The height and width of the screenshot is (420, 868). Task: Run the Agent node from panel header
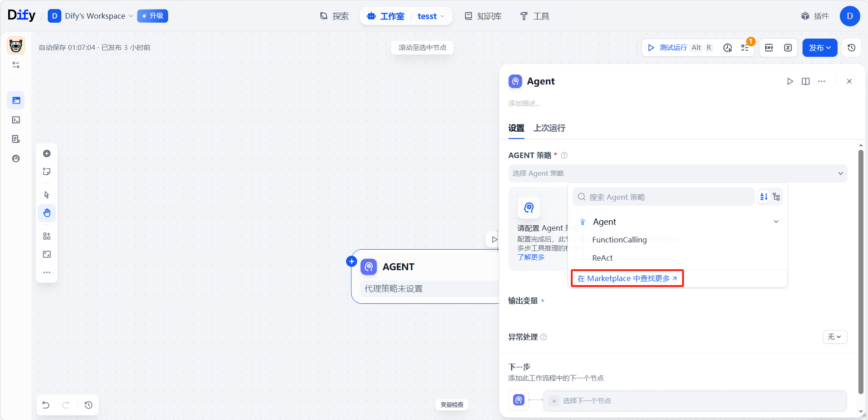coord(790,81)
